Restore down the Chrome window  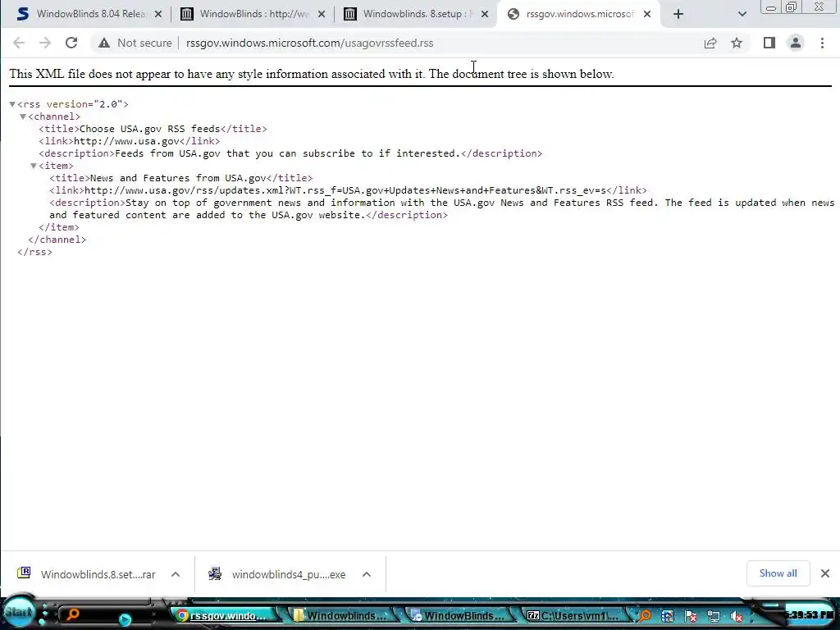(792, 7)
